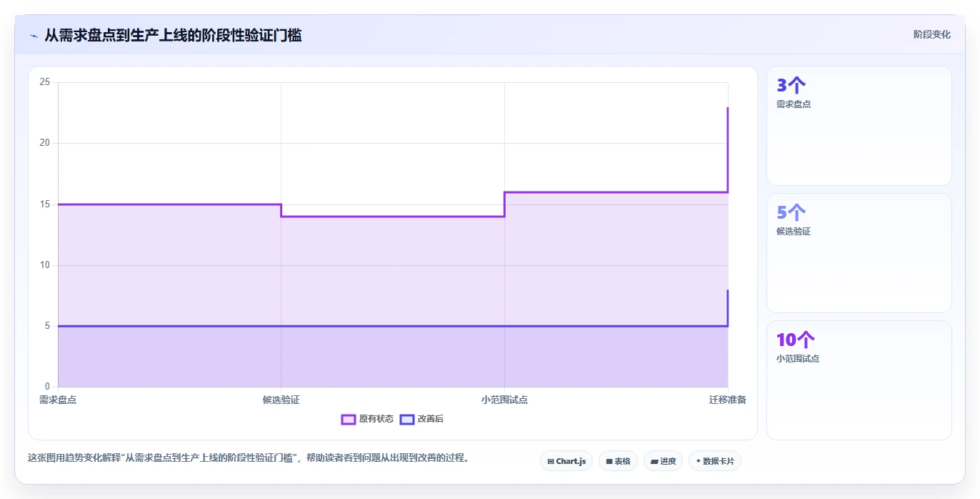Click the 迁移准备 x-axis label

pos(728,400)
